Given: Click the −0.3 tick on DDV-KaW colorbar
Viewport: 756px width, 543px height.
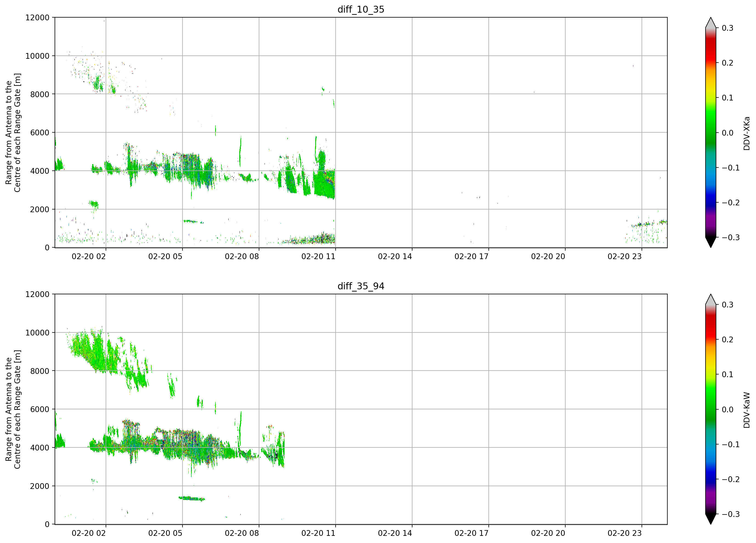Looking at the screenshot, I should (731, 514).
